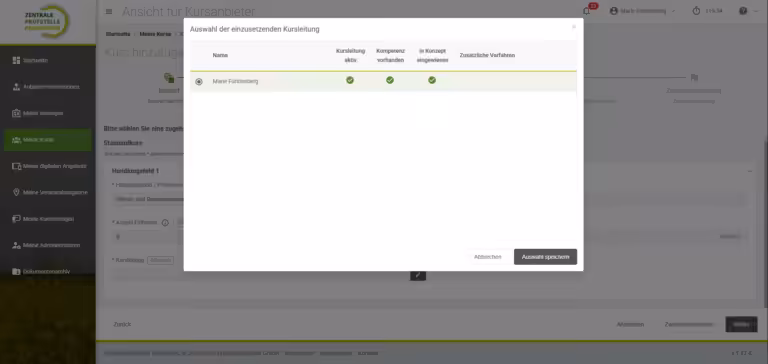Viewport: 768px width, 364px height.
Task: Close the Kursleitung dialog with the X
Action: point(574,27)
